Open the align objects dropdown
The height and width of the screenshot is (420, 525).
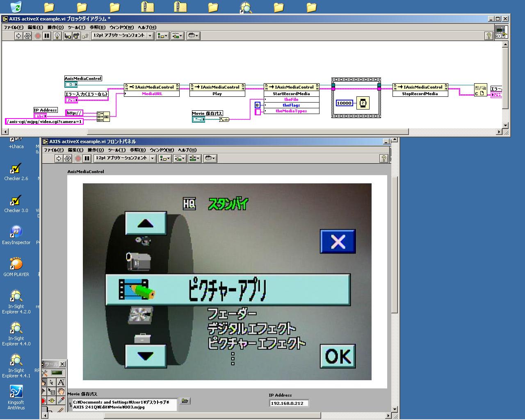162,36
